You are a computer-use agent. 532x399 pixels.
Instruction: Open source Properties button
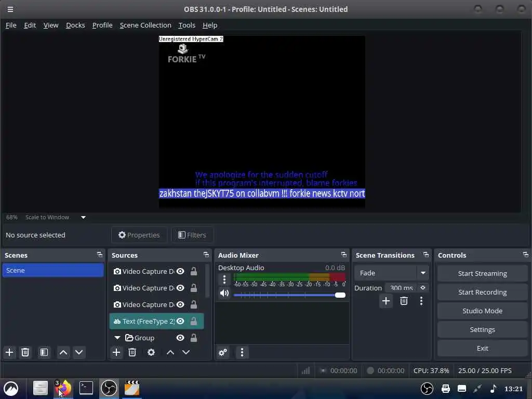pyautogui.click(x=139, y=235)
